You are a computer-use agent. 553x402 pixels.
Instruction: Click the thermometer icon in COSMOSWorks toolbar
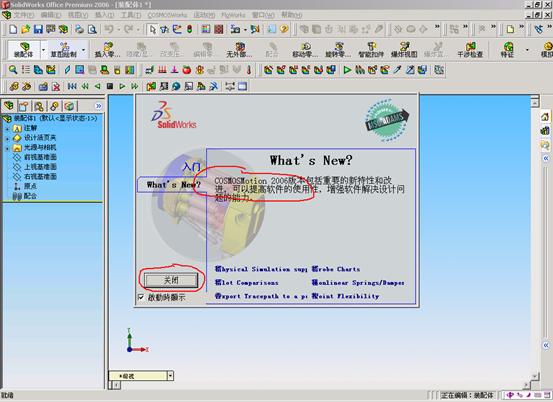click(249, 70)
